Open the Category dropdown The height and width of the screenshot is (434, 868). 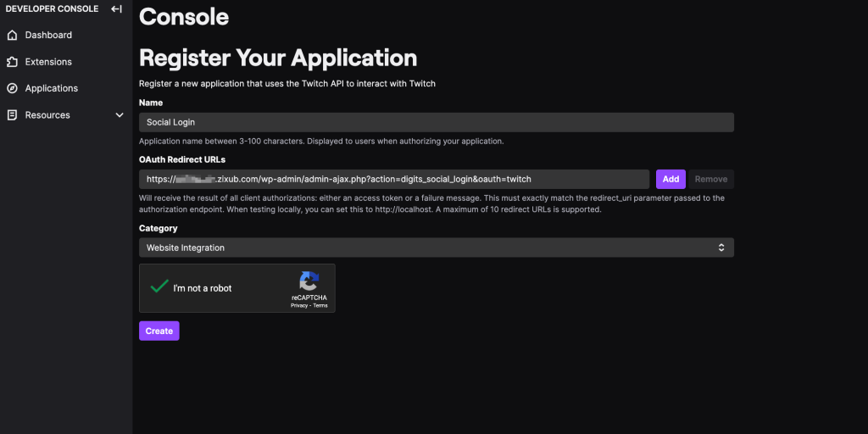(436, 248)
